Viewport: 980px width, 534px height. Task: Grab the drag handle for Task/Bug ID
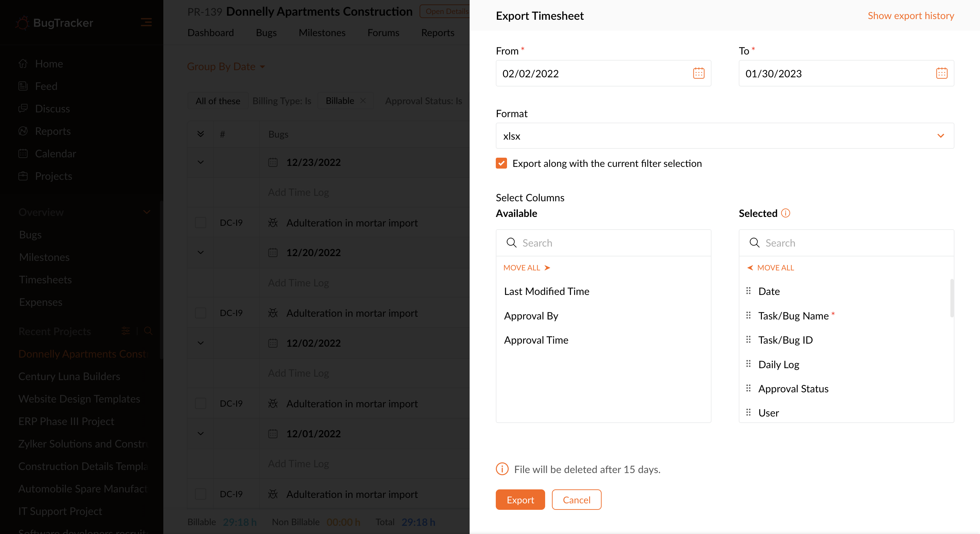point(748,339)
